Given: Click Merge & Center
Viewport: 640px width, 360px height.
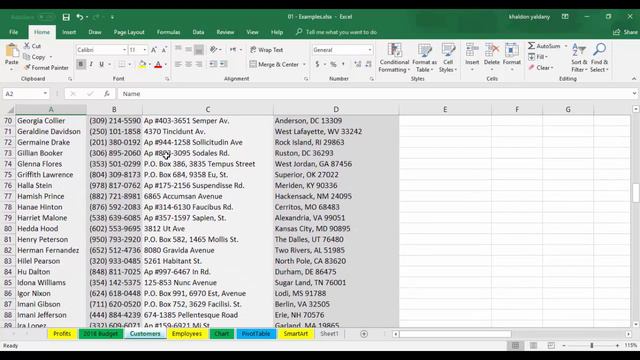Looking at the screenshot, I should [274, 64].
